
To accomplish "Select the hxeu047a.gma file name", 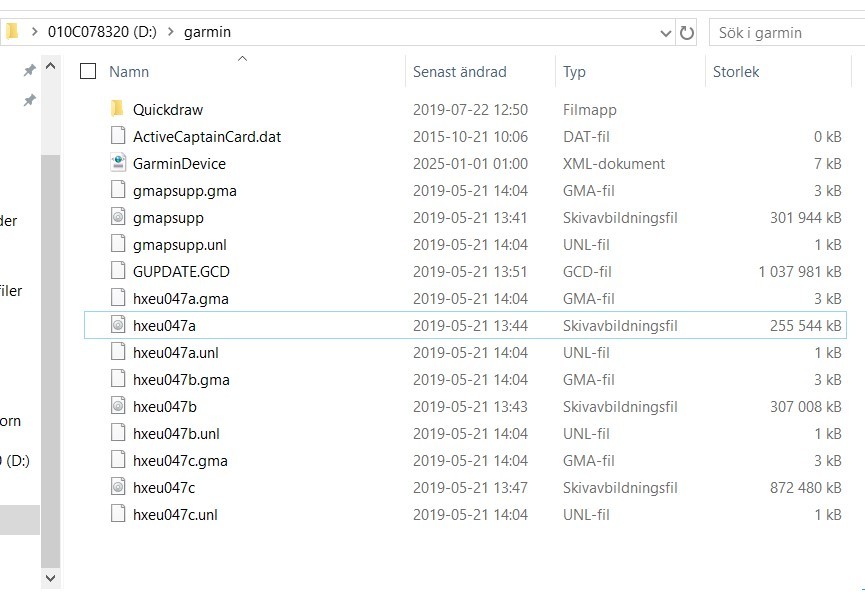I will [x=180, y=300].
